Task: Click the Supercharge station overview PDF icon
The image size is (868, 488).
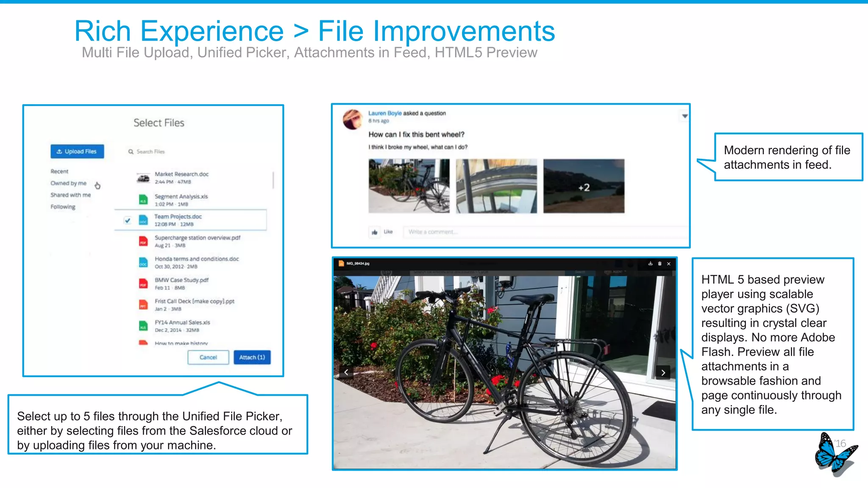Action: click(143, 241)
